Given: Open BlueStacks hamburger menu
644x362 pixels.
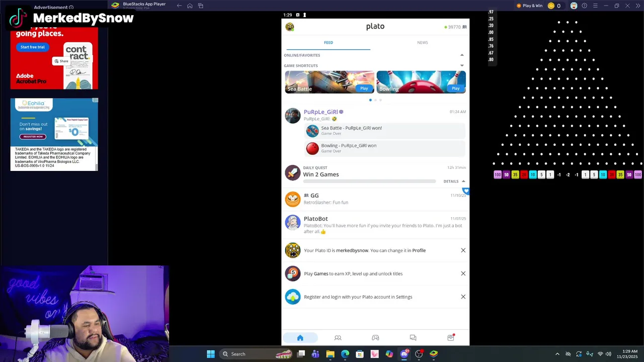Looking at the screenshot, I should pyautogui.click(x=595, y=6).
